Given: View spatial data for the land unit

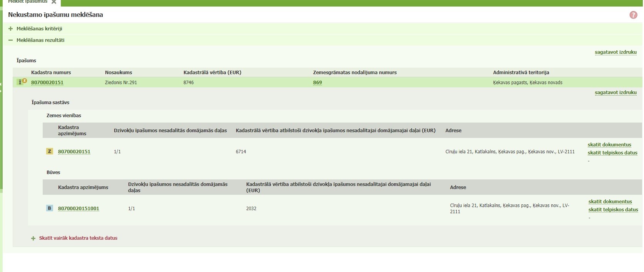Looking at the screenshot, I should click(x=612, y=153).
